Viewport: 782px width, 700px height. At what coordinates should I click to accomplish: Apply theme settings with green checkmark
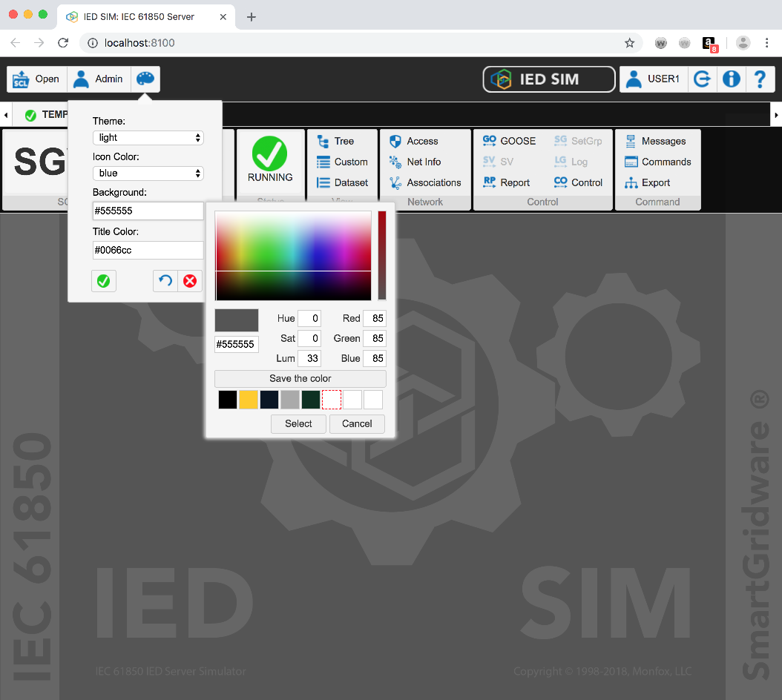[104, 281]
